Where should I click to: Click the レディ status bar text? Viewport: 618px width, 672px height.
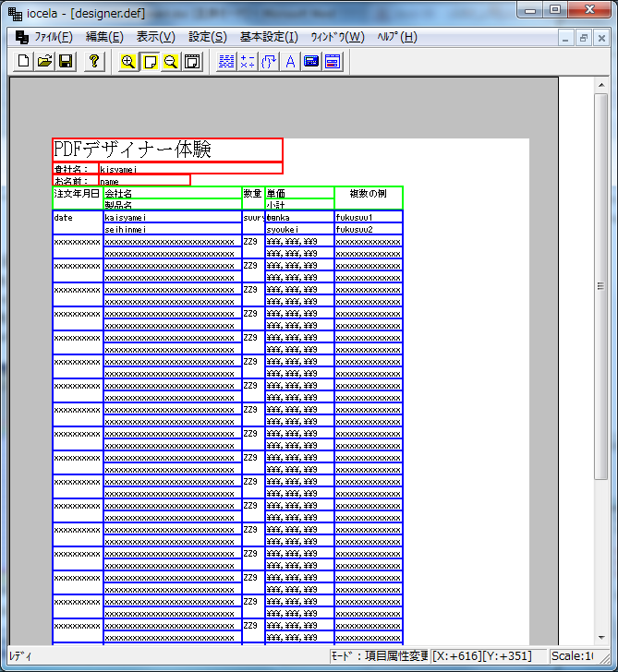(x=20, y=656)
